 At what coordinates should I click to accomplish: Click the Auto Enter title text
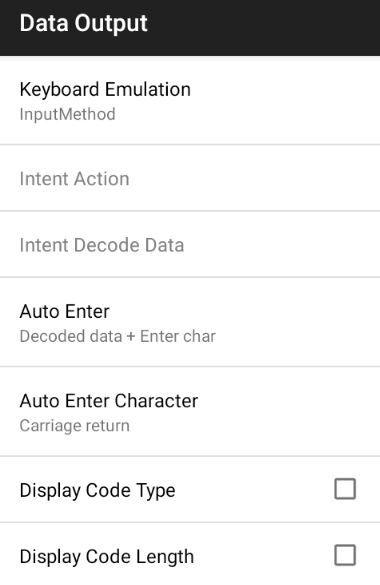click(65, 312)
